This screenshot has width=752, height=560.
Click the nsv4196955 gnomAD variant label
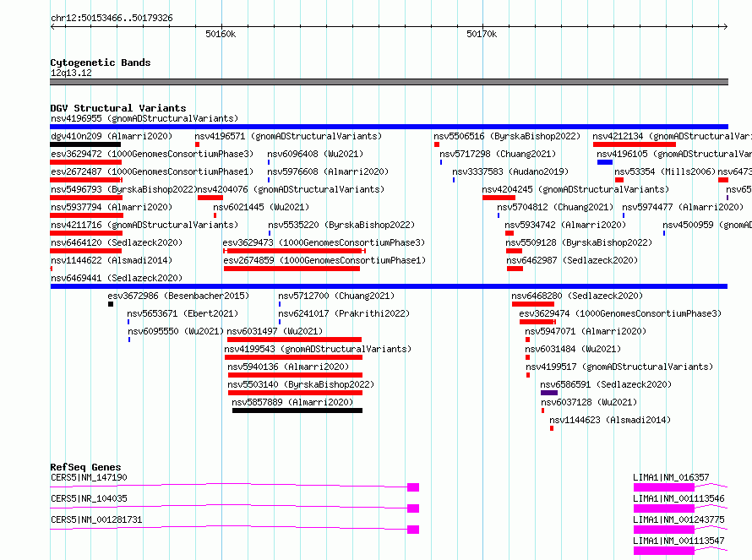[144, 118]
